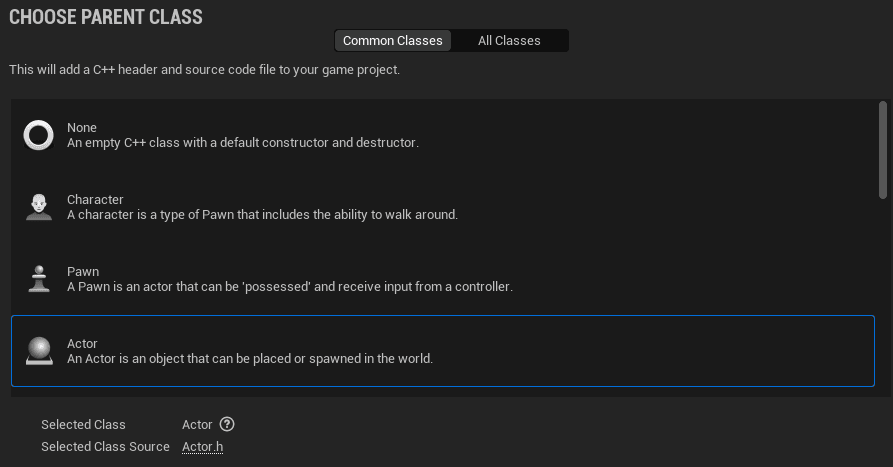Switch to the All Classes tab
Viewport: 893px width, 467px height.
pyautogui.click(x=509, y=41)
